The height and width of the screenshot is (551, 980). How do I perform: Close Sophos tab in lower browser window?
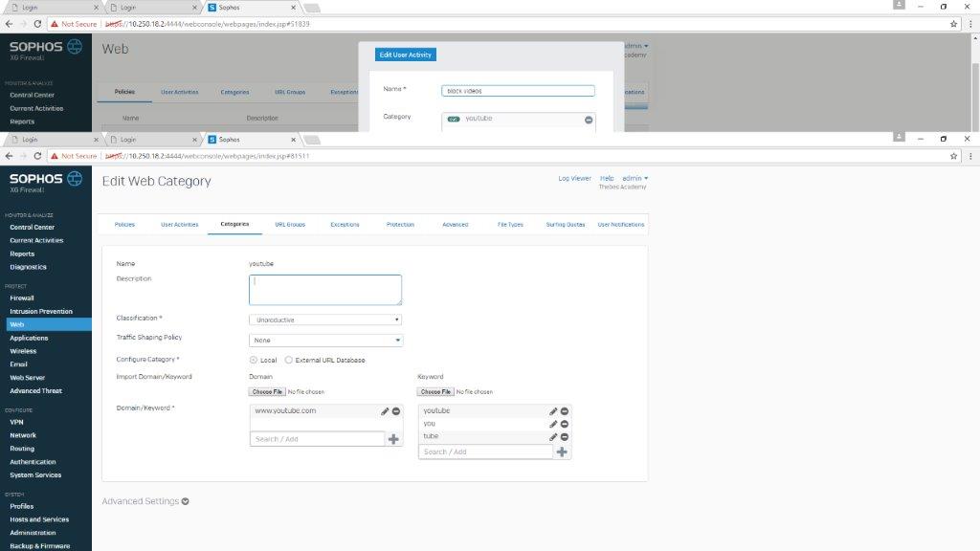293,140
